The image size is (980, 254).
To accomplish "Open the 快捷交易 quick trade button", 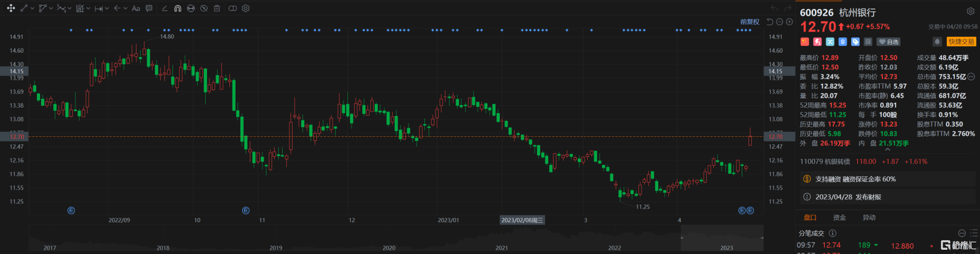I will pos(962,42).
